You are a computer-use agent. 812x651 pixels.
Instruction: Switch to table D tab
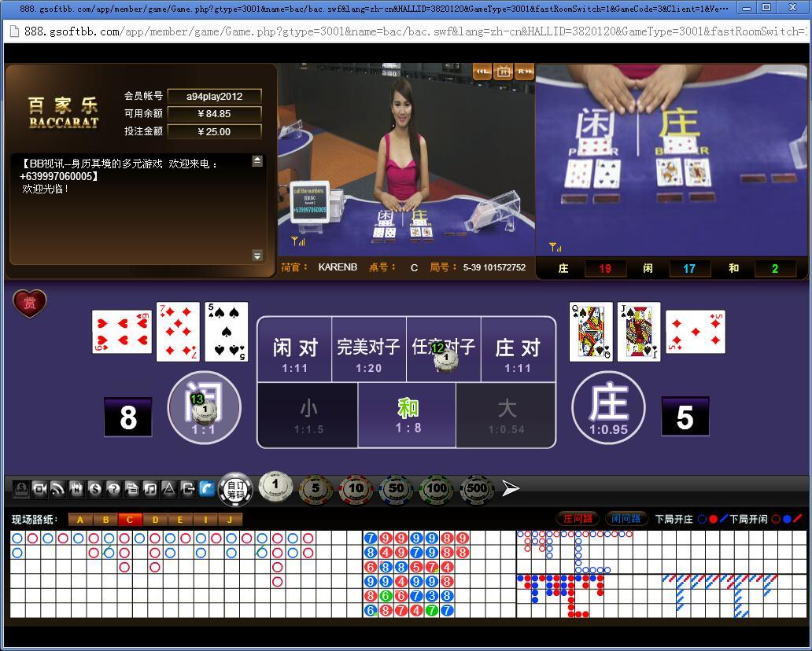tap(155, 519)
